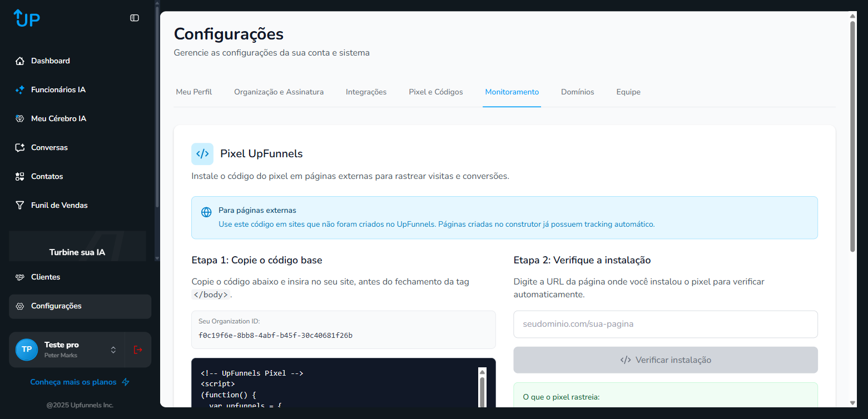The image size is (868, 419).
Task: Click the red logout icon
Action: tap(138, 350)
